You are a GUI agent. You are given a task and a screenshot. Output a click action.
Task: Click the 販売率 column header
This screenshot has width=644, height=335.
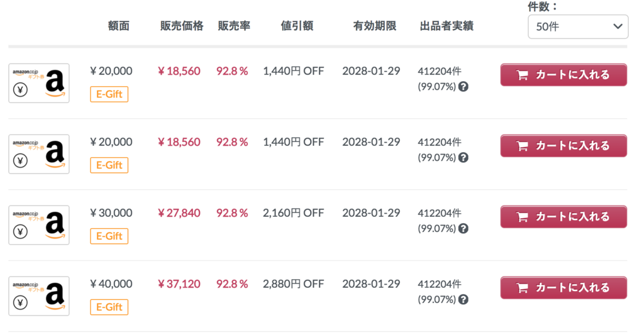[x=234, y=26]
